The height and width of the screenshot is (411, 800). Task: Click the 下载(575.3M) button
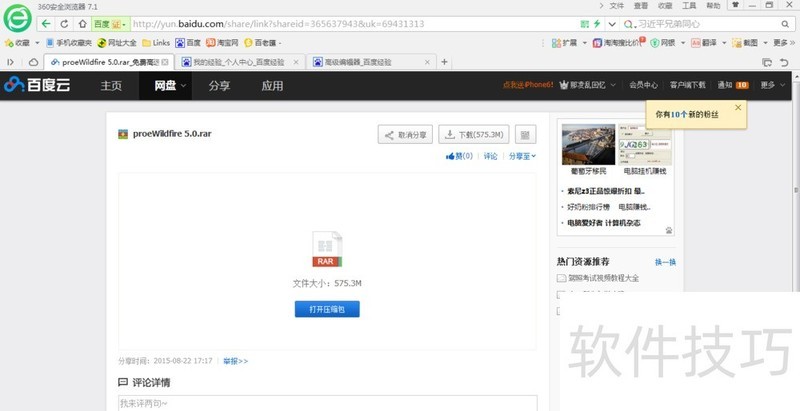474,135
